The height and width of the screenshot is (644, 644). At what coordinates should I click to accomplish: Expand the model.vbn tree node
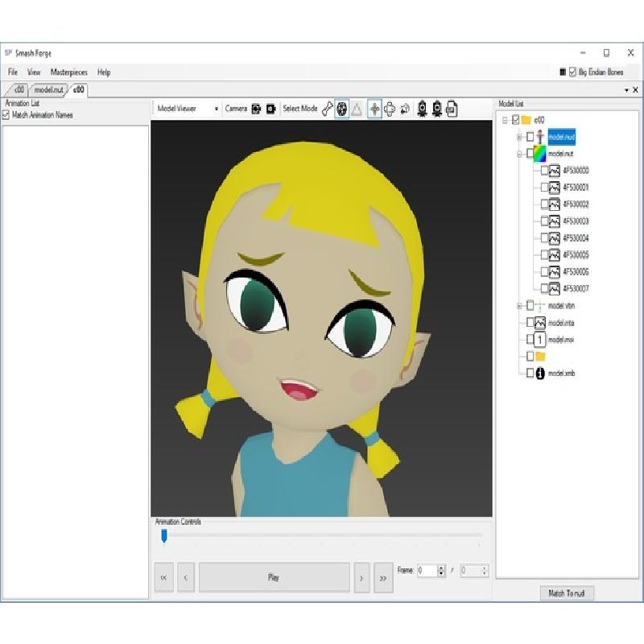519,306
